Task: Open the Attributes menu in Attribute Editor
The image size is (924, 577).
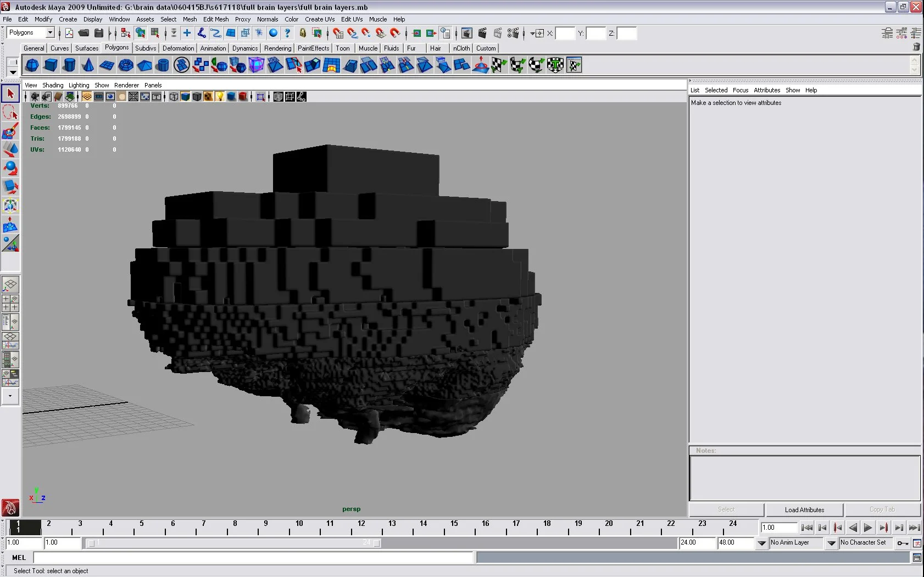Action: [x=767, y=90]
